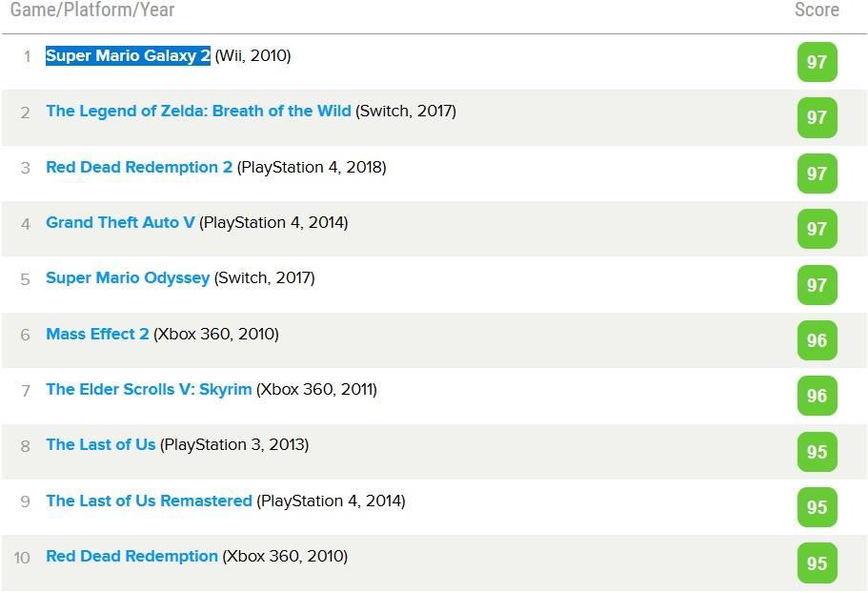Click the 96 score badge for Mass Effect 2
This screenshot has height=593, width=868.
(x=818, y=340)
